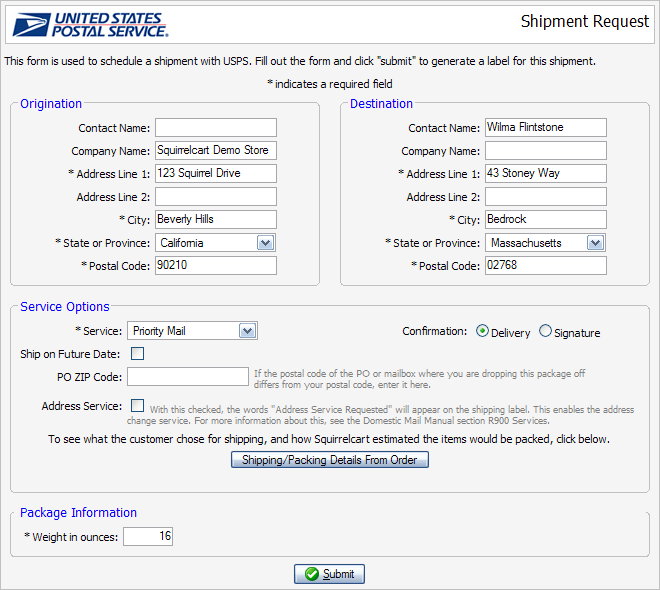Select Delivery confirmation radio button
The height and width of the screenshot is (590, 660).
click(x=482, y=331)
